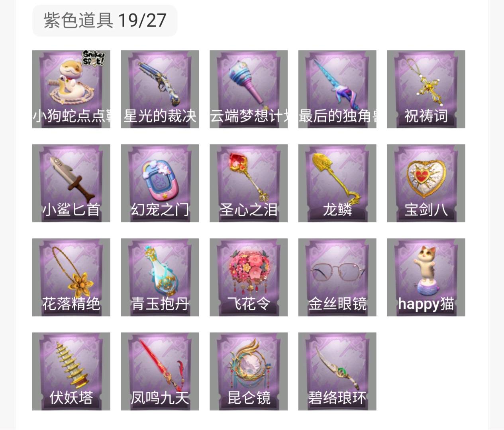Select the 伏妖塔 pagoda item
Image resolution: width=504 pixels, height=430 pixels.
71,371
